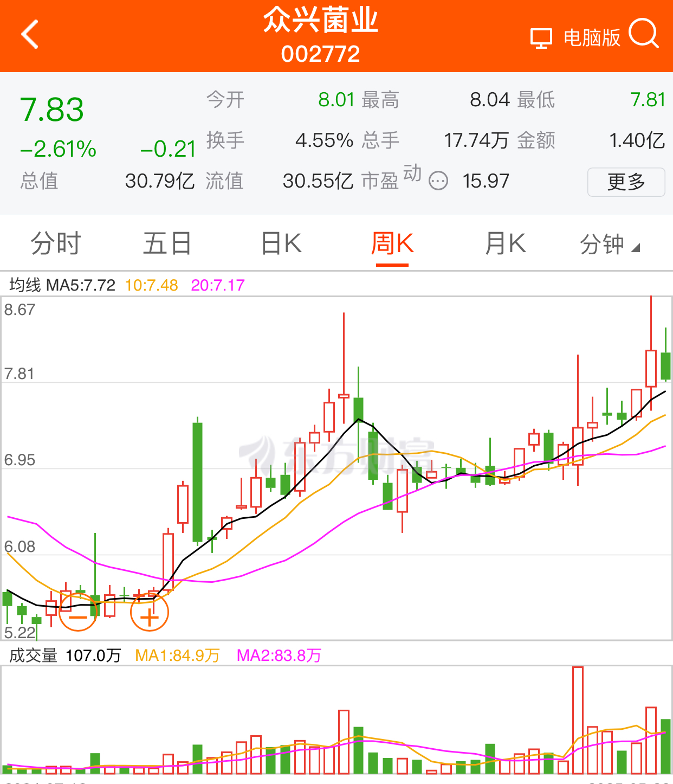
Task: Tap the tallest red volume bar
Action: tap(578, 720)
